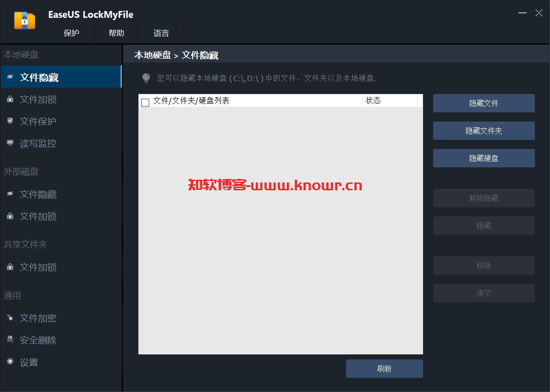Click the 移除 button

coord(484,265)
